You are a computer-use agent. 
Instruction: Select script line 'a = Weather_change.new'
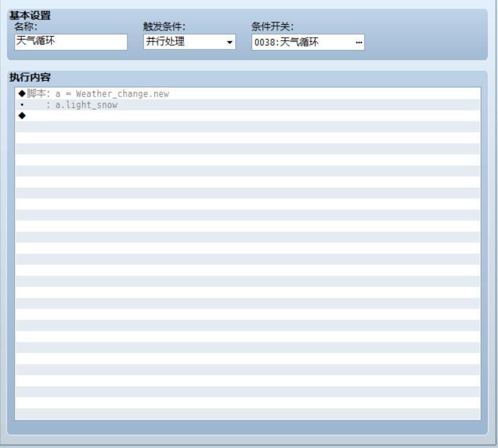coord(248,94)
